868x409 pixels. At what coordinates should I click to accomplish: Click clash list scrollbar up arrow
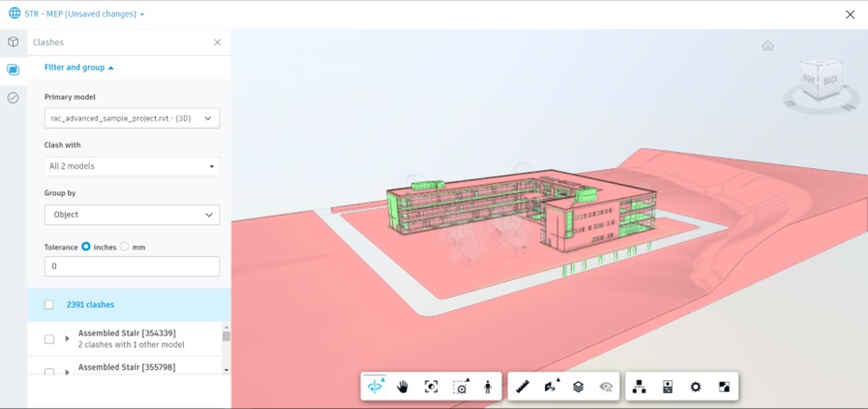tap(226, 327)
